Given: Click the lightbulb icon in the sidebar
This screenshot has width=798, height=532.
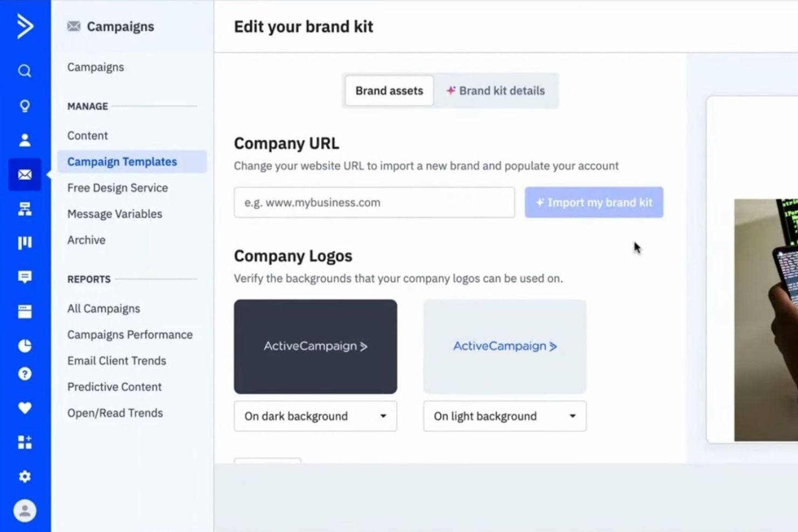Looking at the screenshot, I should pos(25,106).
